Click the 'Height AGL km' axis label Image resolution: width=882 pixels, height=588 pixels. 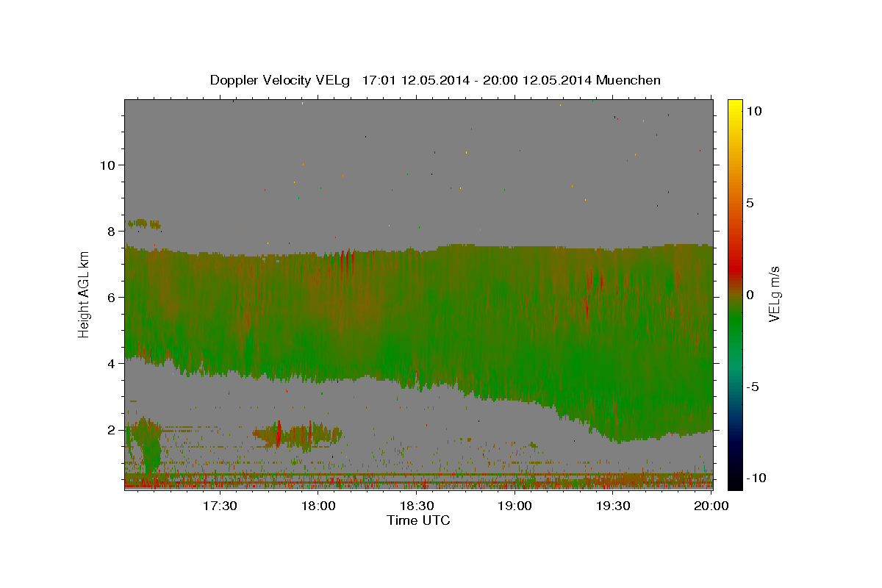84,295
